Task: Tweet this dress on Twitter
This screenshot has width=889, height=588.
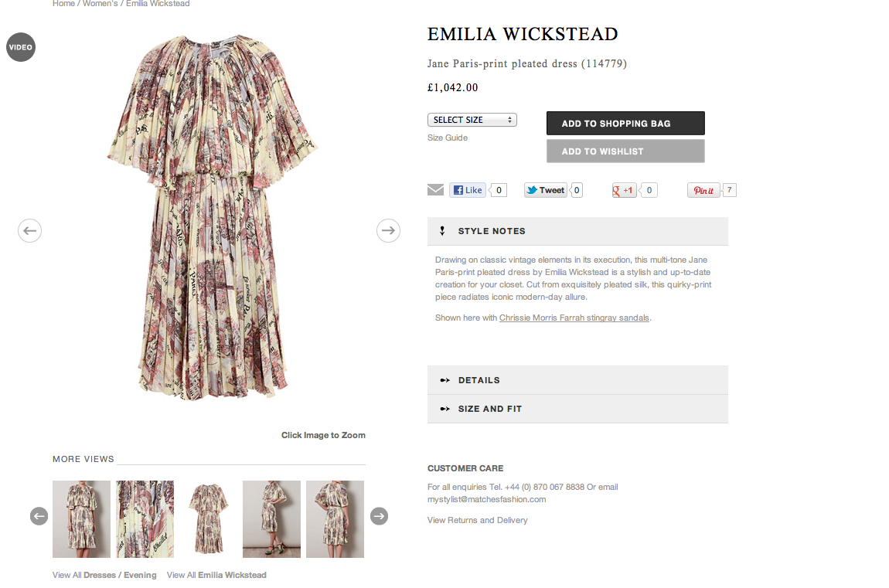Action: pos(546,190)
